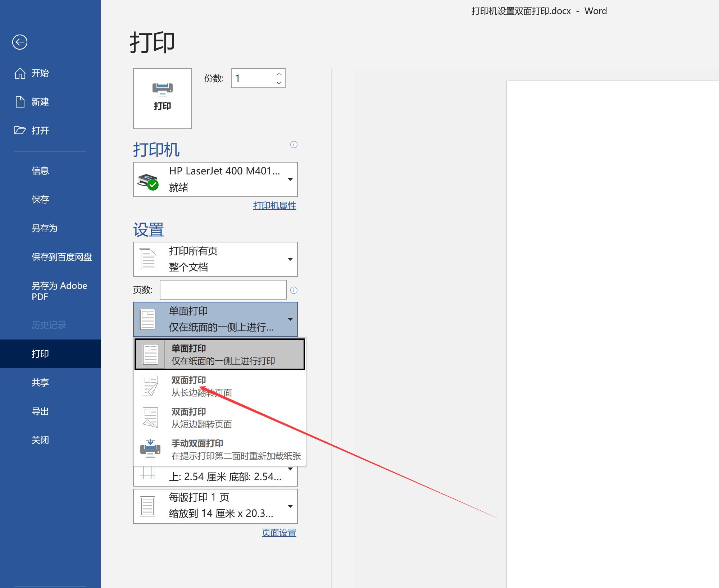This screenshot has width=719, height=588.
Task: Click the print all pages document icon
Action: coord(149,258)
